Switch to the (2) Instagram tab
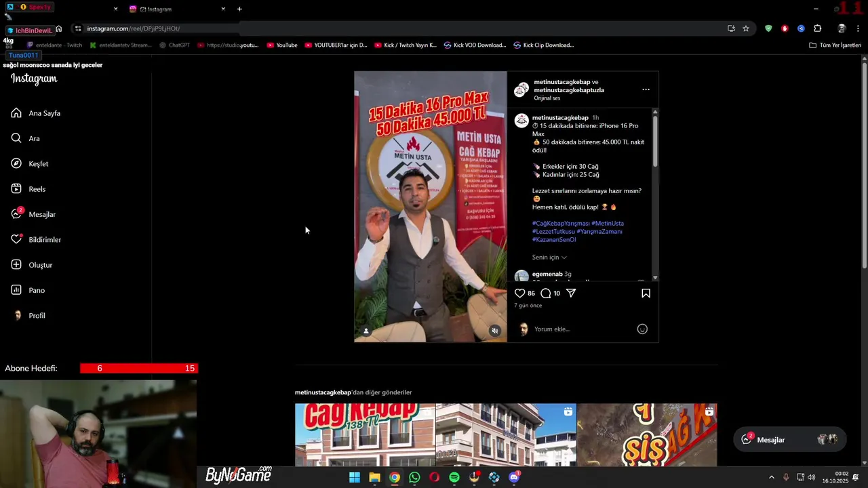Image resolution: width=868 pixels, height=488 pixels. (x=178, y=9)
